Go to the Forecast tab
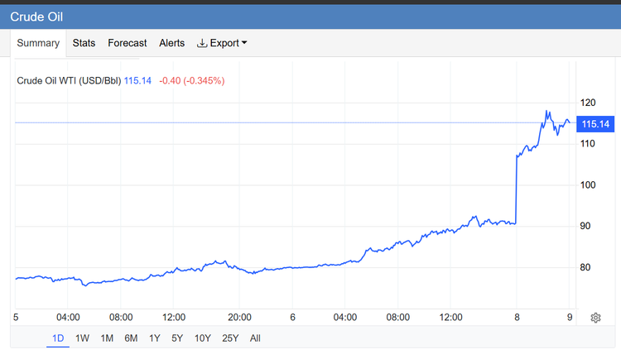The width and height of the screenshot is (621, 364). [x=127, y=43]
